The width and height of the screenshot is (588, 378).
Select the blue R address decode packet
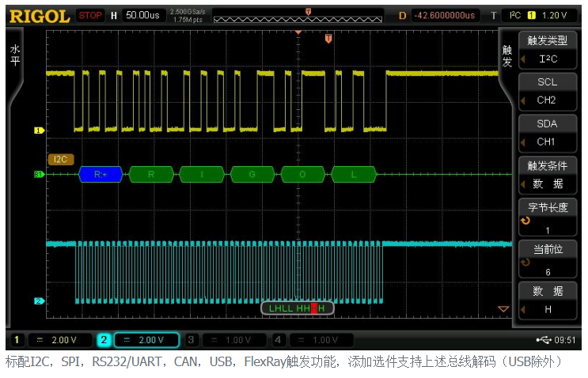[x=101, y=174]
